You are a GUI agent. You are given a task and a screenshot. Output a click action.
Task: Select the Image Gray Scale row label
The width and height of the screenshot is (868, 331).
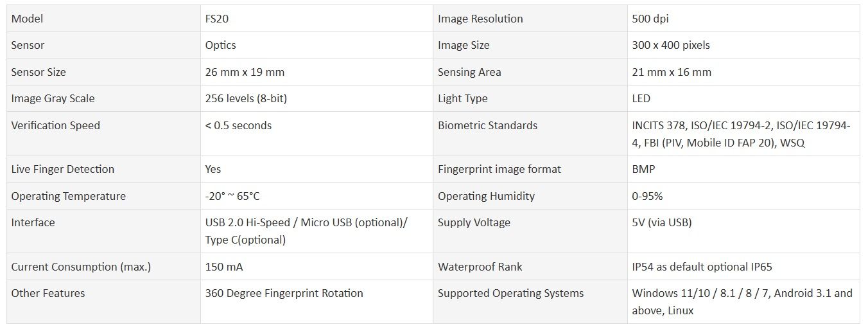tap(53, 98)
